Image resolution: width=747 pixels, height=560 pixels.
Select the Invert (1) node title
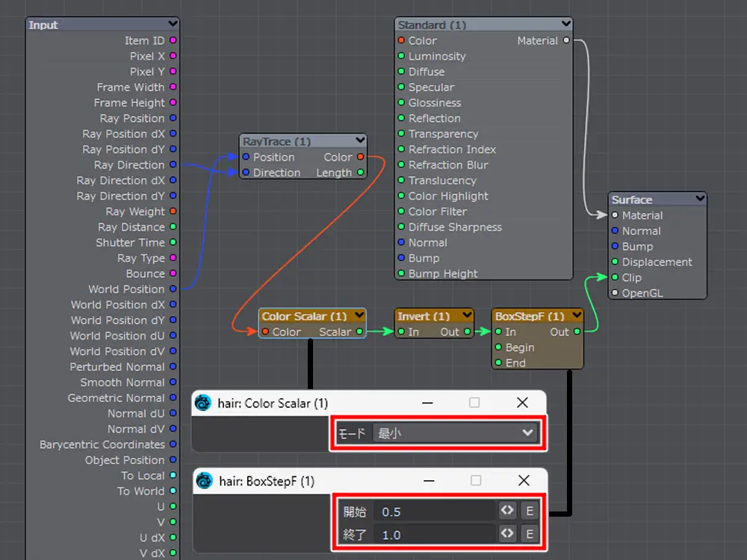pyautogui.click(x=424, y=316)
